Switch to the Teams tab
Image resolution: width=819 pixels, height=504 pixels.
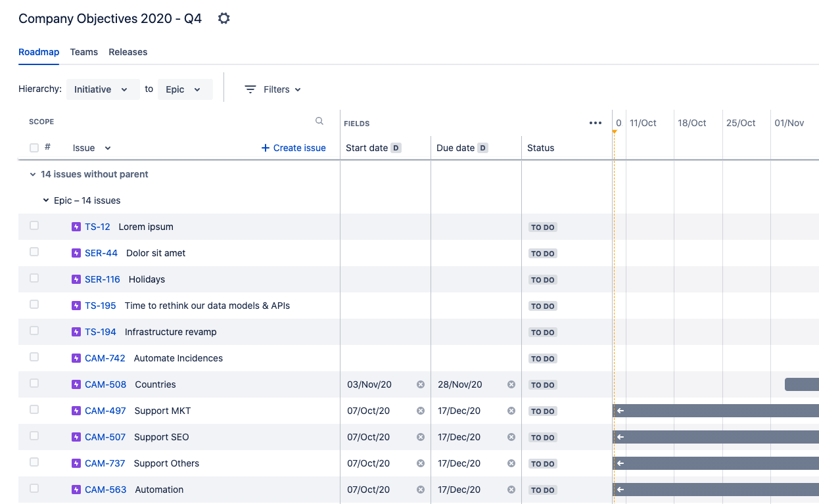click(x=84, y=52)
